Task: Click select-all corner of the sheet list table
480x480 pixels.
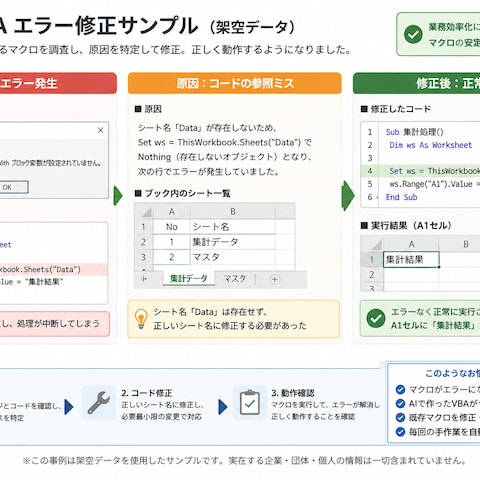Action: (x=144, y=211)
